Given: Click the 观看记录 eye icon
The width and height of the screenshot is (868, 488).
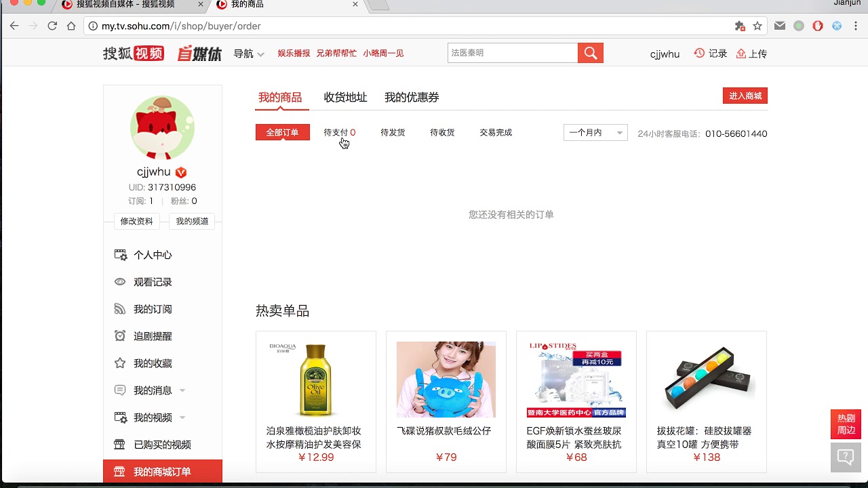Looking at the screenshot, I should [x=120, y=282].
